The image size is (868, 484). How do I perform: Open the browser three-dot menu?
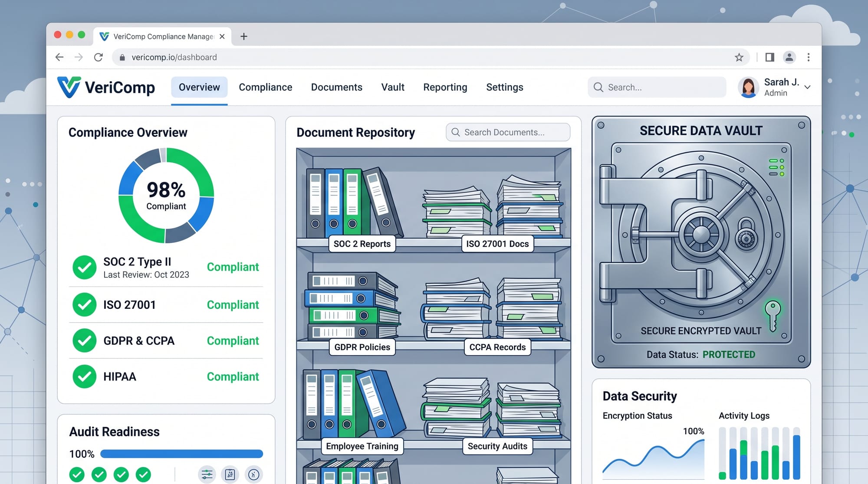pos(809,57)
